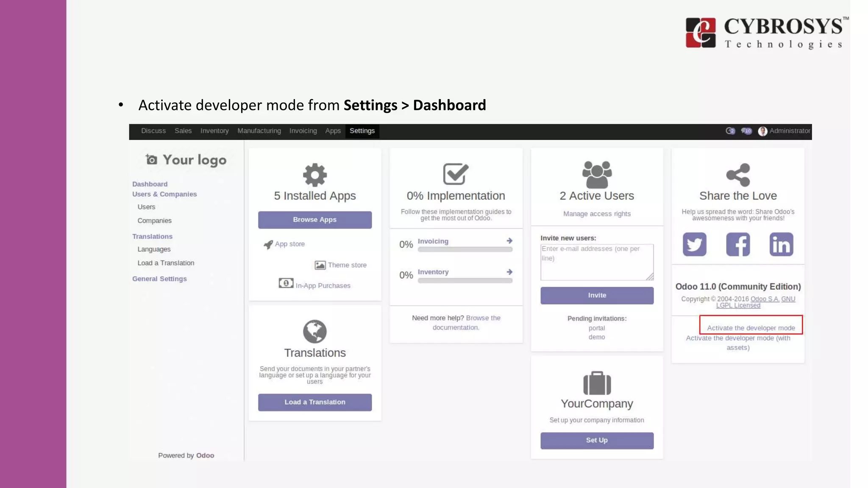868x488 pixels.
Task: Open the Theme store link
Action: (347, 265)
